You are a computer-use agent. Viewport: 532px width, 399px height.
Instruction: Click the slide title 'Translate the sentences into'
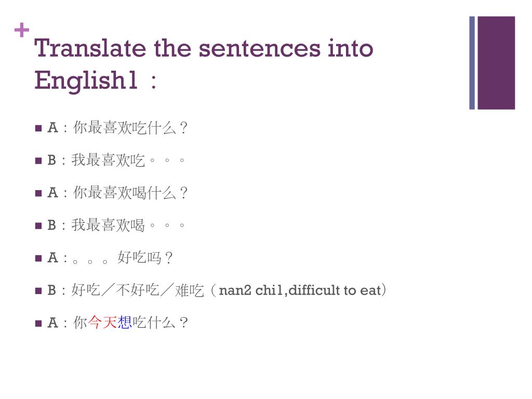point(204,48)
